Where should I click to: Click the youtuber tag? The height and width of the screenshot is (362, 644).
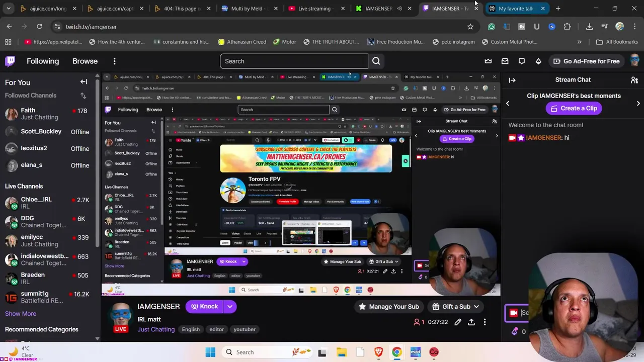(x=245, y=329)
